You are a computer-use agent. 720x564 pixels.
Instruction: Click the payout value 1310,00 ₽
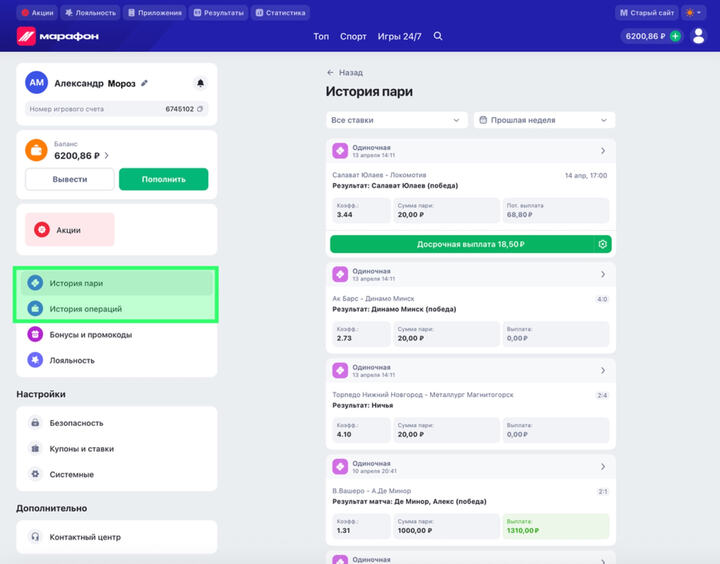tap(523, 530)
